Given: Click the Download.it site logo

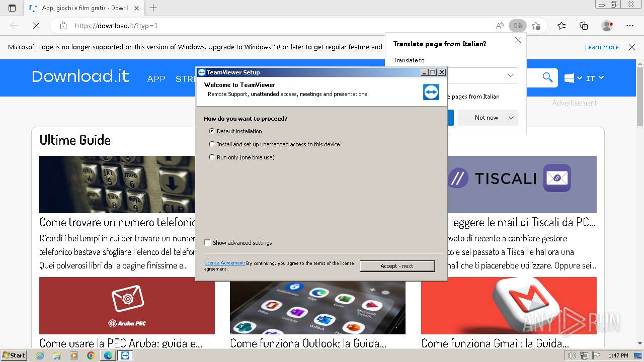Looking at the screenshot, I should 80,76.
